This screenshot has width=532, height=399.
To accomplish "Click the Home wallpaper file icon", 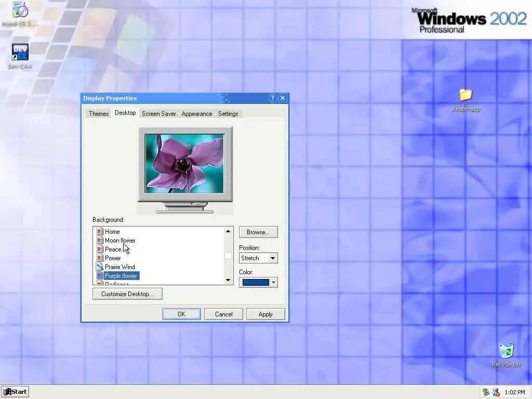I will click(100, 231).
